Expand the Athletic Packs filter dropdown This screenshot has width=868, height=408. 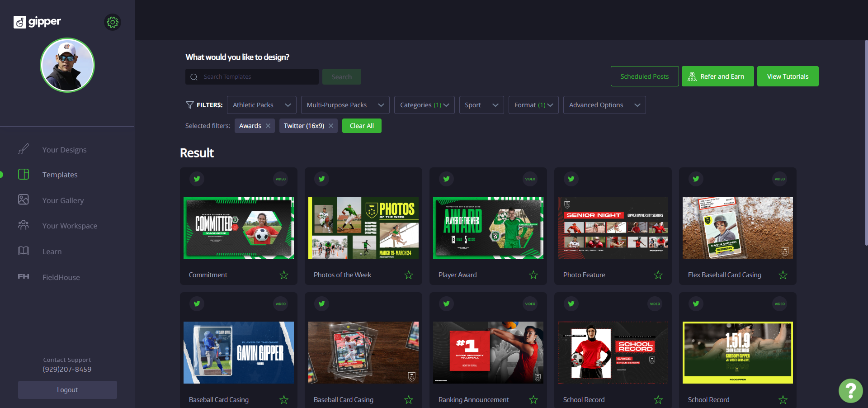262,105
